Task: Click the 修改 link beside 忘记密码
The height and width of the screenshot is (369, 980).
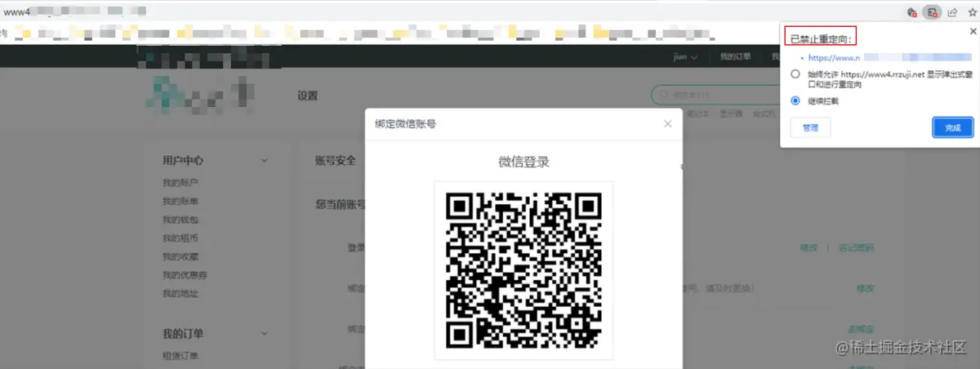Action: (x=808, y=247)
